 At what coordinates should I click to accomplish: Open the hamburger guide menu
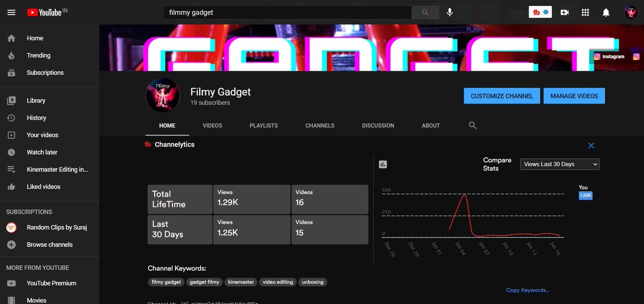coord(11,12)
